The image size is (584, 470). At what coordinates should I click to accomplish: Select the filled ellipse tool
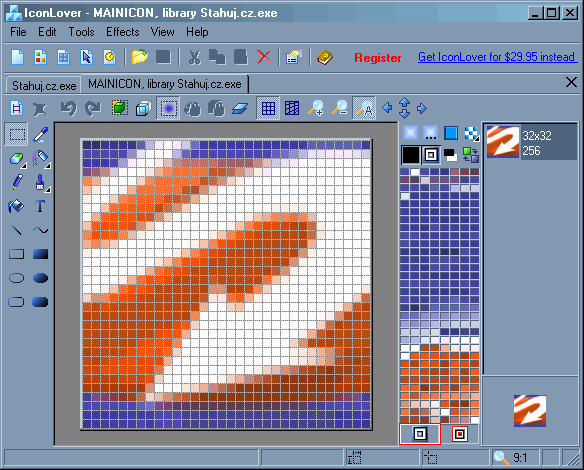pyautogui.click(x=40, y=278)
